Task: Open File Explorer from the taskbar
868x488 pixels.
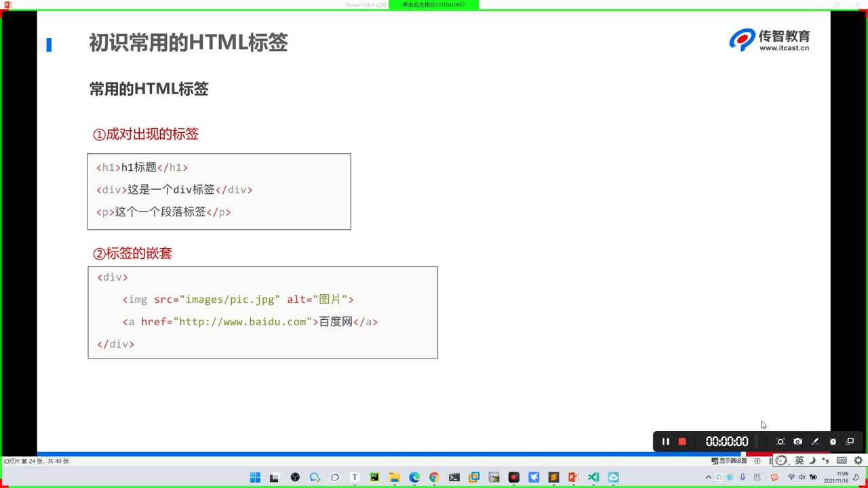Action: pos(395,477)
